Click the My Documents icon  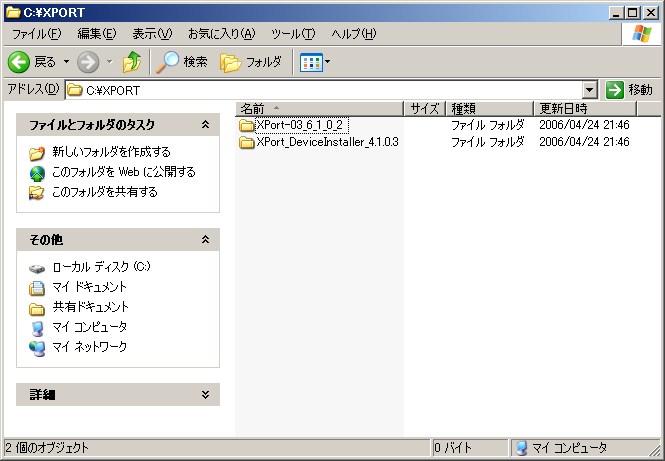click(37, 288)
